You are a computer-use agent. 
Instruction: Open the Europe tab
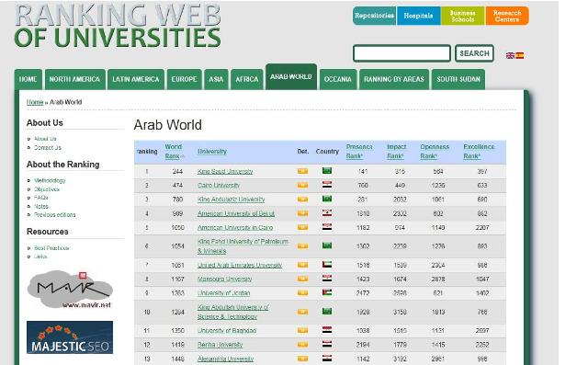tap(184, 79)
